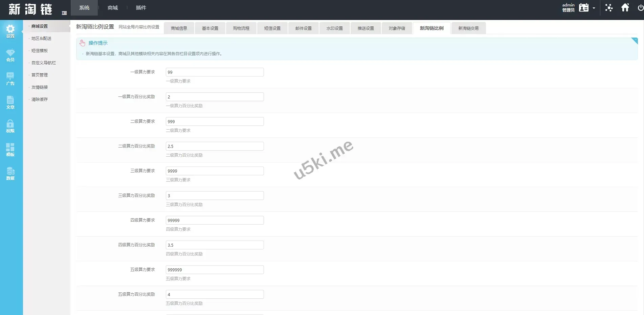The height and width of the screenshot is (315, 644).
Task: Expand the admin account dropdown arrow
Action: coord(594,8)
